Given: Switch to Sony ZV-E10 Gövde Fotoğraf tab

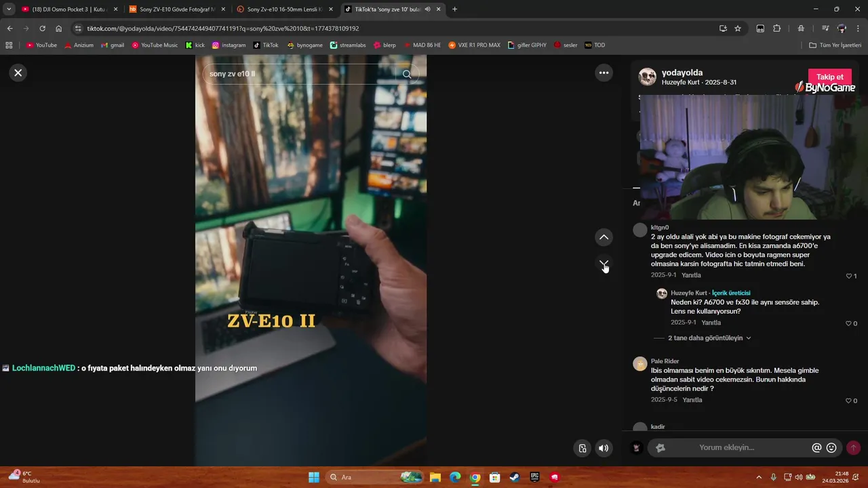Looking at the screenshot, I should coord(177,9).
